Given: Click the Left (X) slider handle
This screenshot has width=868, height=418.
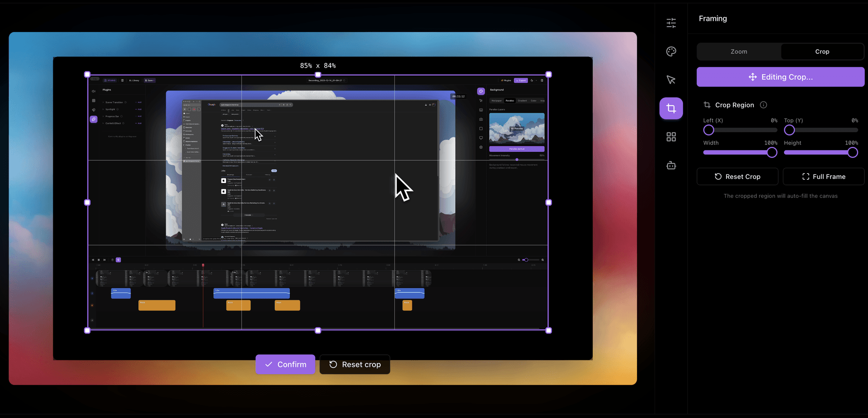Looking at the screenshot, I should pos(708,130).
